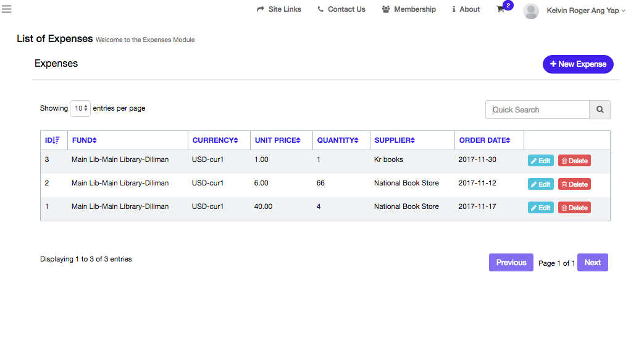The width and height of the screenshot is (644, 340).
Task: Delete expense with ID 2
Action: click(574, 184)
